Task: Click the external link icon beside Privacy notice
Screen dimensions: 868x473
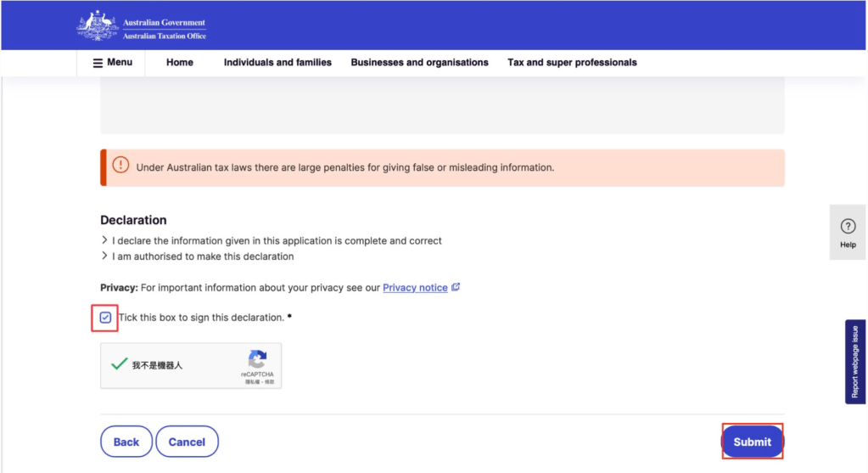Action: pos(456,287)
